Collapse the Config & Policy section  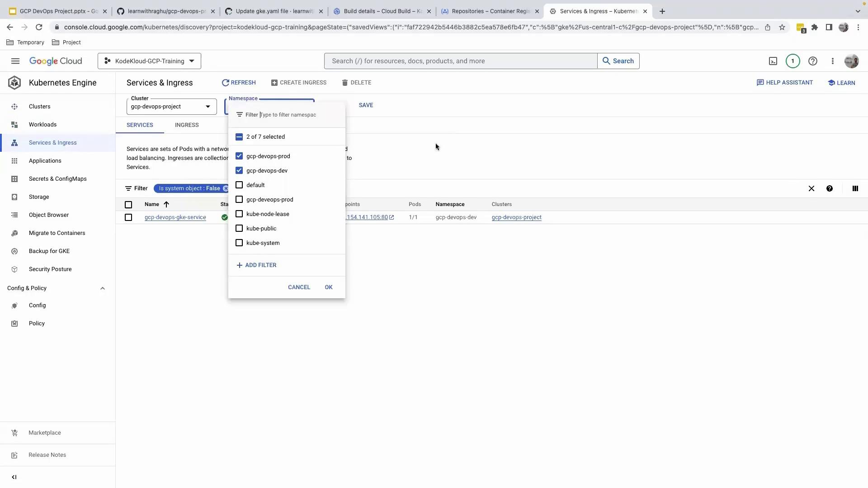click(102, 288)
